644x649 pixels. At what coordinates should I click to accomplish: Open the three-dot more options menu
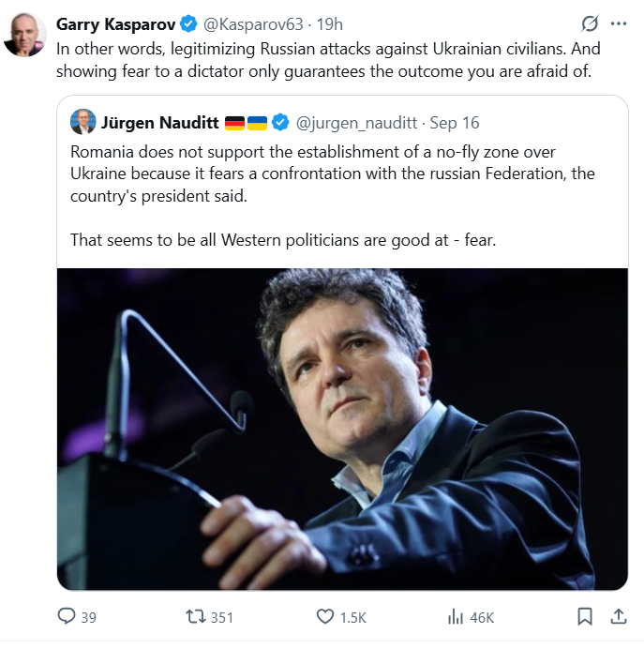[618, 23]
